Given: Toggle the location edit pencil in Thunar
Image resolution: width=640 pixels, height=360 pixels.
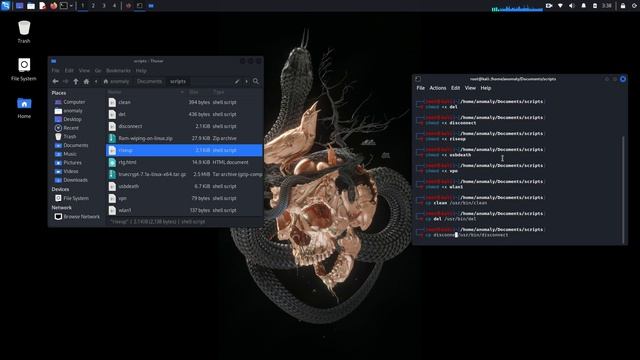Looking at the screenshot, I should click(237, 81).
